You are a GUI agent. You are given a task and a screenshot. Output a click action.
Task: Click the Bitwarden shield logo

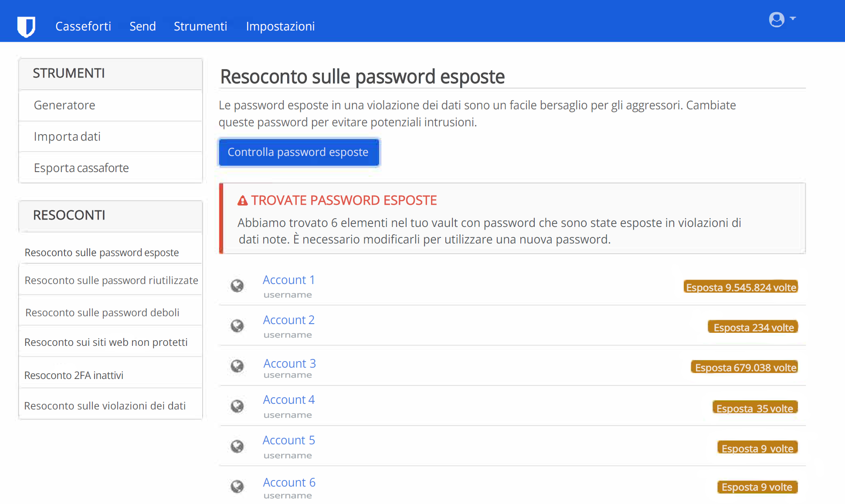(26, 27)
